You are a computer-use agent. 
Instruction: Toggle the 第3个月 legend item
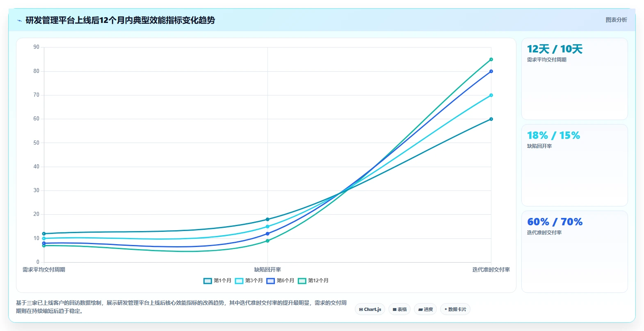[249, 281]
